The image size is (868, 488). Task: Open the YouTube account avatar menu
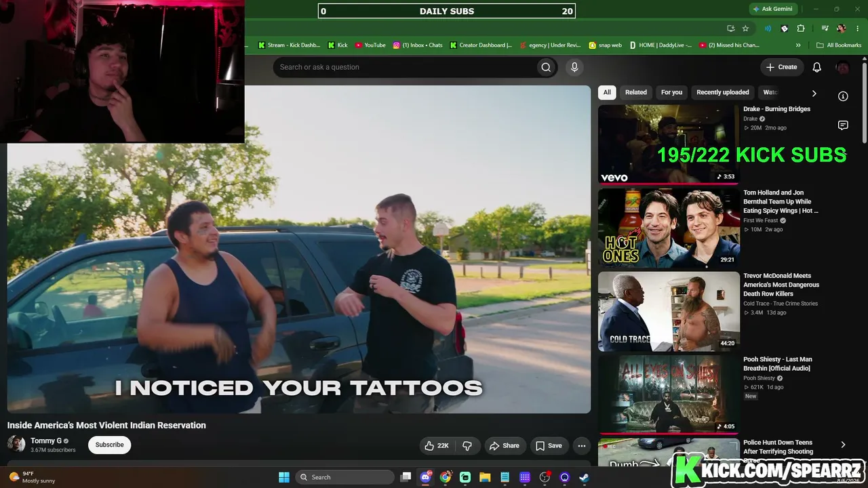point(842,67)
